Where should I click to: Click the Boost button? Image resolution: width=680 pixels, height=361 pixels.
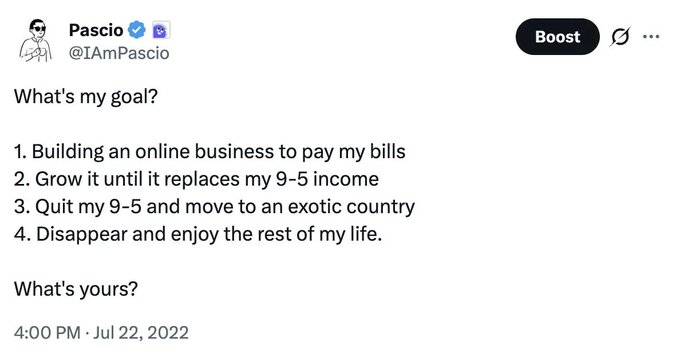tap(557, 36)
